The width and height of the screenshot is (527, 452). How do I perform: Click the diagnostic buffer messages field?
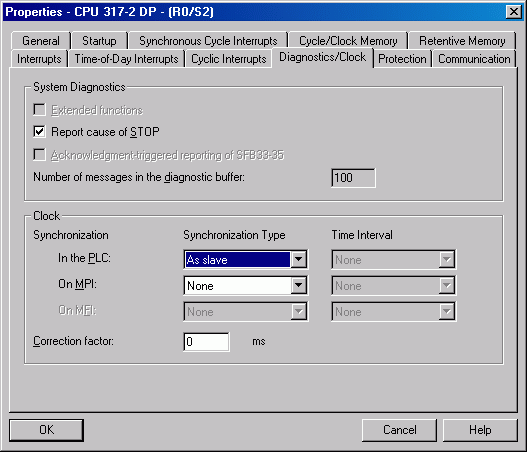[x=353, y=178]
